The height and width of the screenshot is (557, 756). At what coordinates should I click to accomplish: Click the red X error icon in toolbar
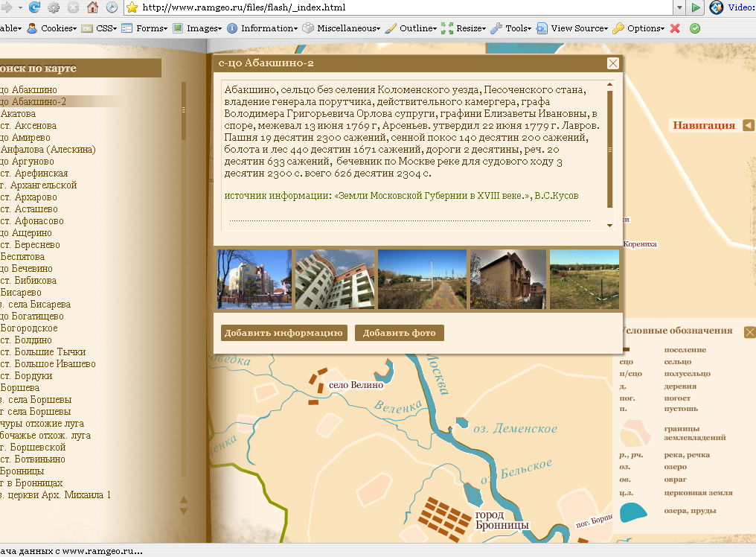click(x=675, y=28)
